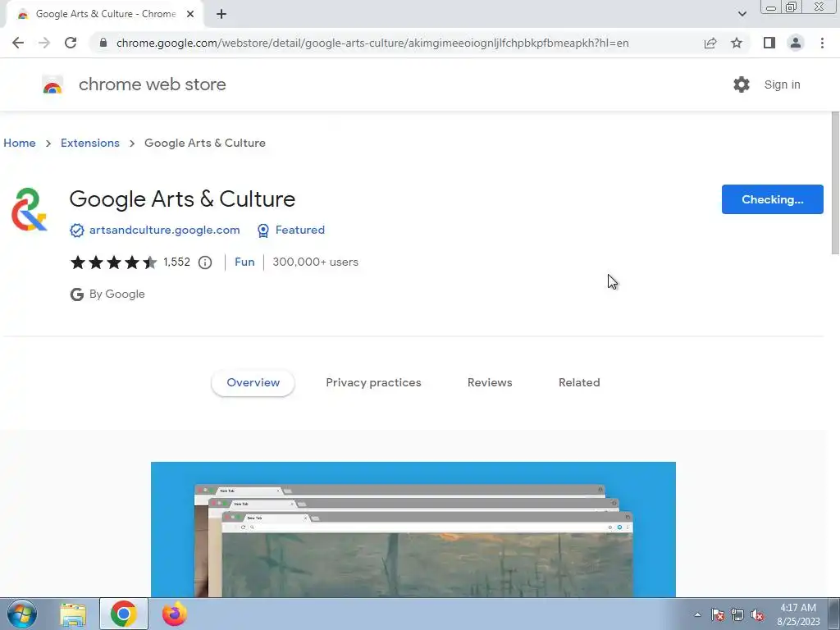Switch to the Related tab
Image resolution: width=840 pixels, height=630 pixels.
click(579, 382)
